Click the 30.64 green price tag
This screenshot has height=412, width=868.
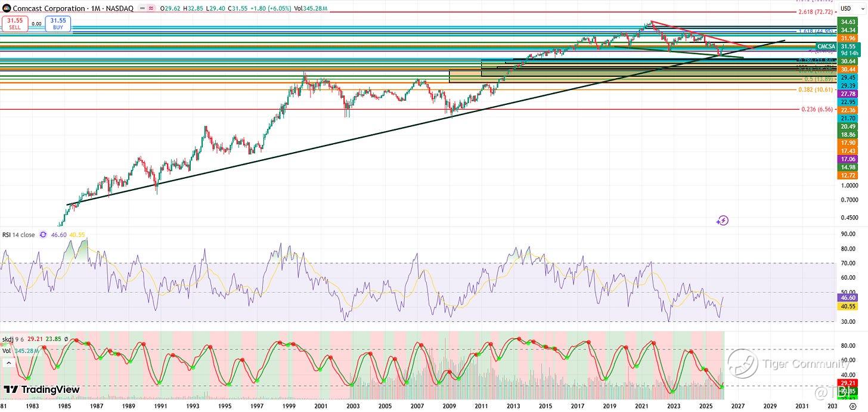[x=848, y=61]
